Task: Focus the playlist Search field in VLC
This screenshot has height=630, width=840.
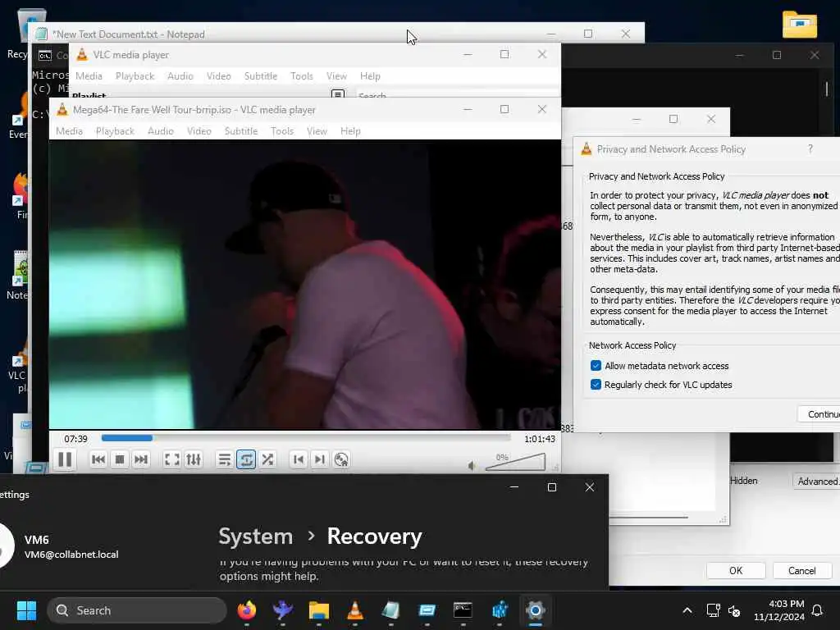Action: [x=458, y=95]
